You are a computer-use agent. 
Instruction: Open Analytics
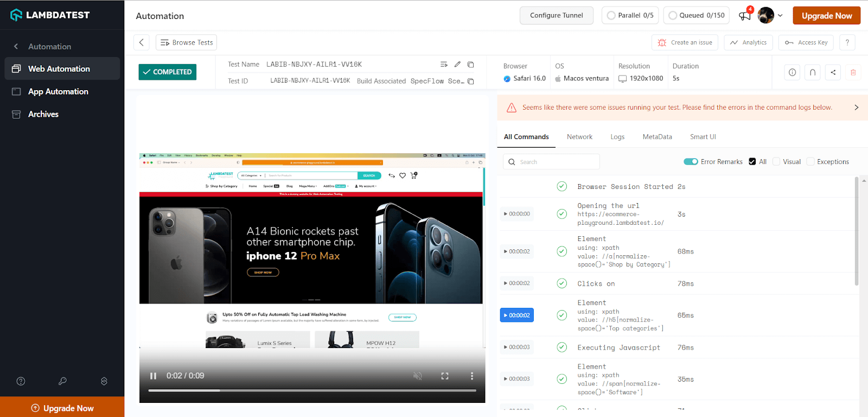(x=749, y=42)
